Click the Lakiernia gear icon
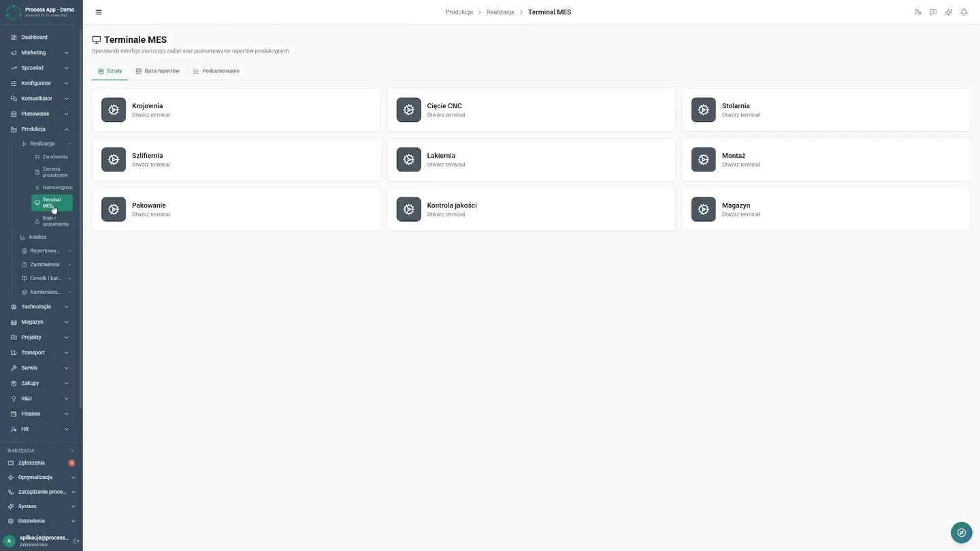This screenshot has width=980, height=551. coord(408,159)
